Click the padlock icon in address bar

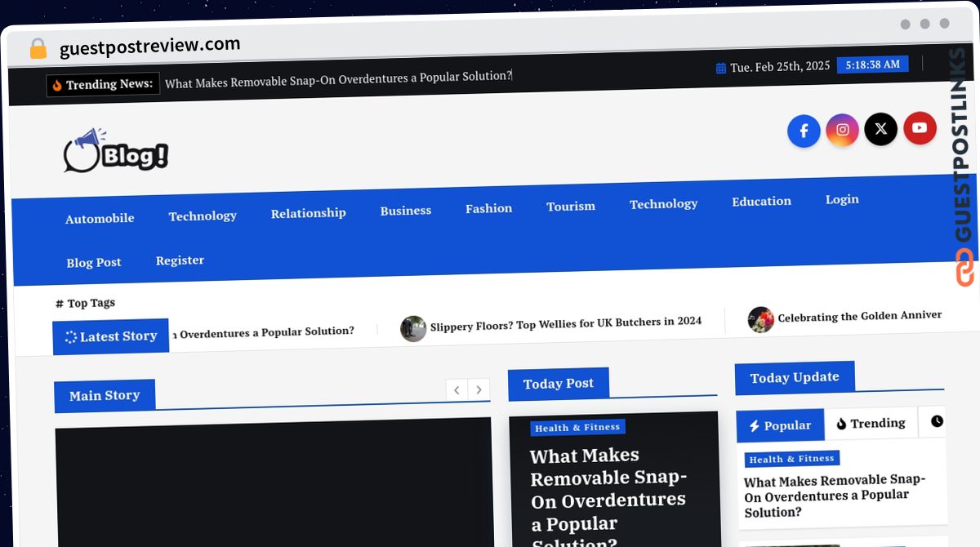pos(38,49)
